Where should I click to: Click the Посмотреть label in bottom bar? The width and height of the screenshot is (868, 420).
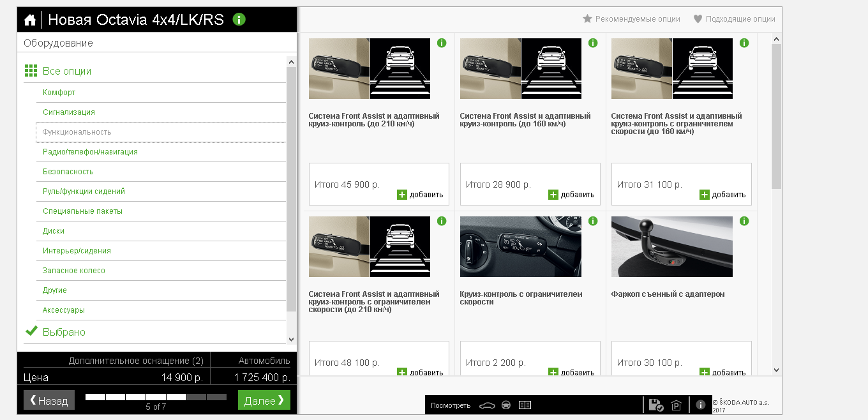(451, 405)
